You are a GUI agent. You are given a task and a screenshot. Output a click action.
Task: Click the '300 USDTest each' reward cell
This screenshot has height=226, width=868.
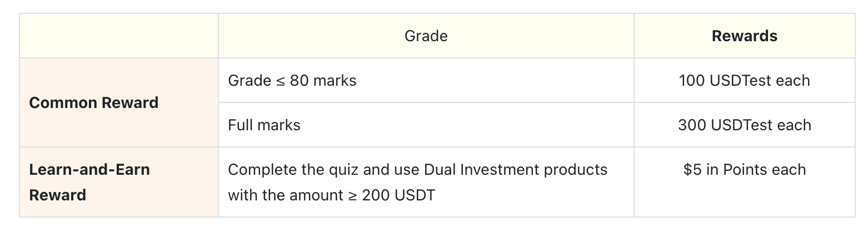coord(744,125)
